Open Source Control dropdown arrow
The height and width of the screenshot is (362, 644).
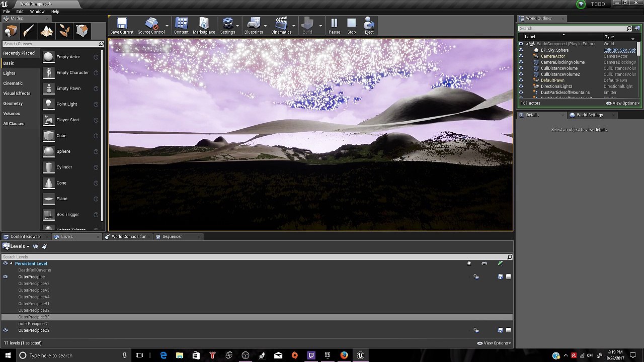point(167,26)
